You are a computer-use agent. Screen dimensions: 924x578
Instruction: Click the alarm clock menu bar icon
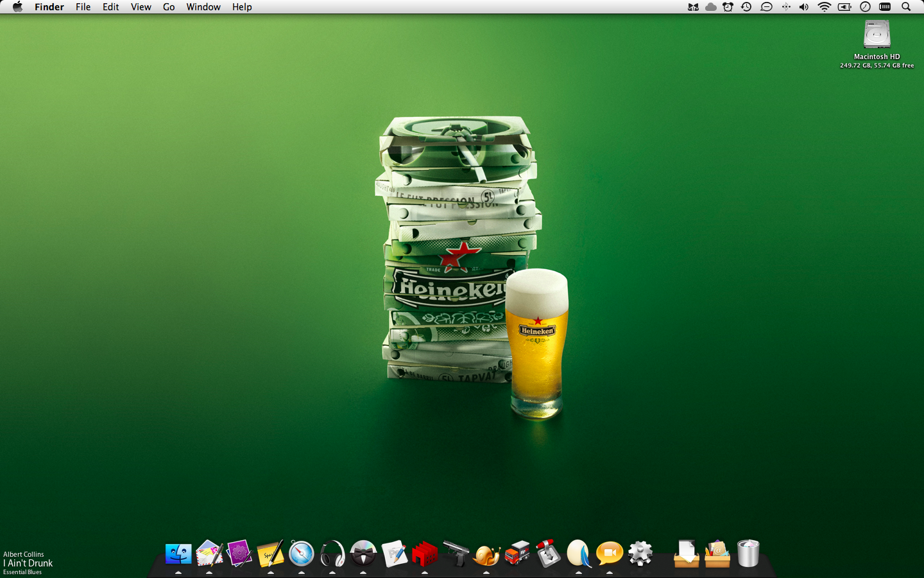tap(728, 7)
